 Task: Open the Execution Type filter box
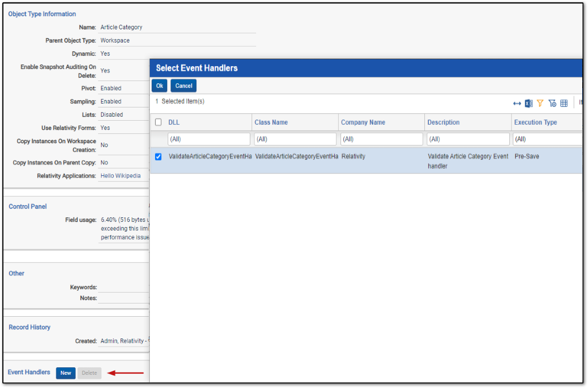point(547,139)
